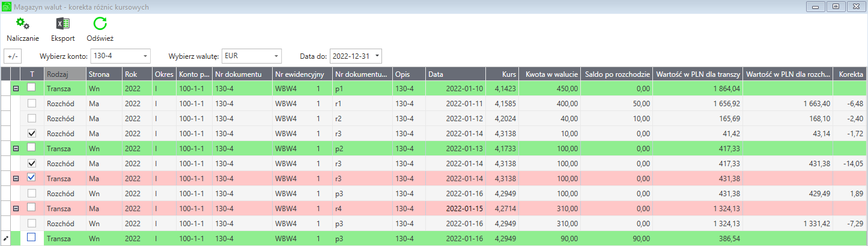Sort by the Korekta column header
This screenshot has width=868, height=246.
[850, 74]
